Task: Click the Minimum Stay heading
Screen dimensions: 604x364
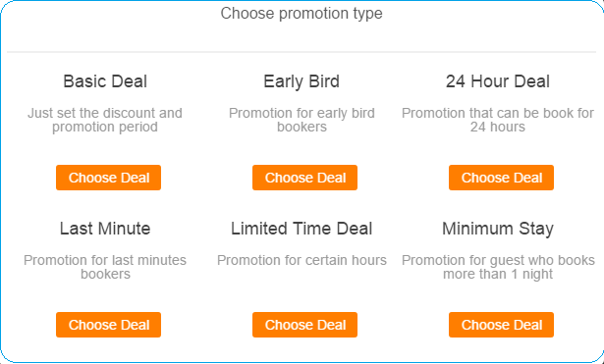Action: tap(498, 229)
